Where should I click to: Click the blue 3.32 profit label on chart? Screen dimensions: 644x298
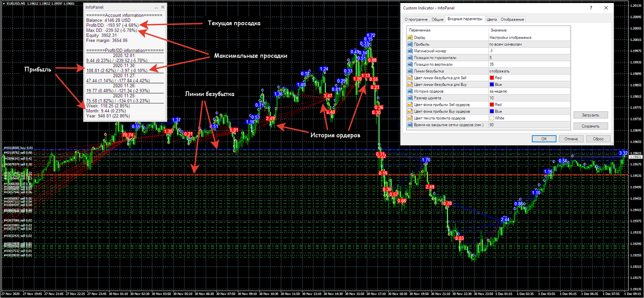(x=624, y=153)
